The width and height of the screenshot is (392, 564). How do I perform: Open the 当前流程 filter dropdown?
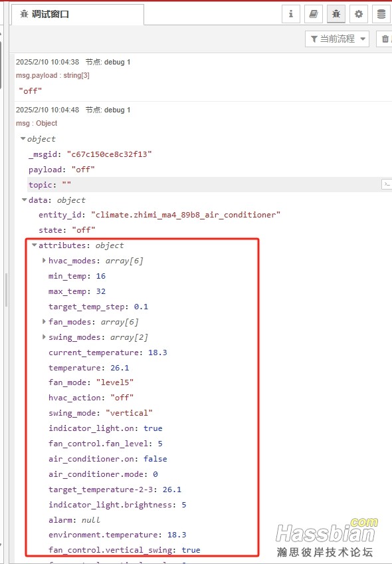coord(337,39)
